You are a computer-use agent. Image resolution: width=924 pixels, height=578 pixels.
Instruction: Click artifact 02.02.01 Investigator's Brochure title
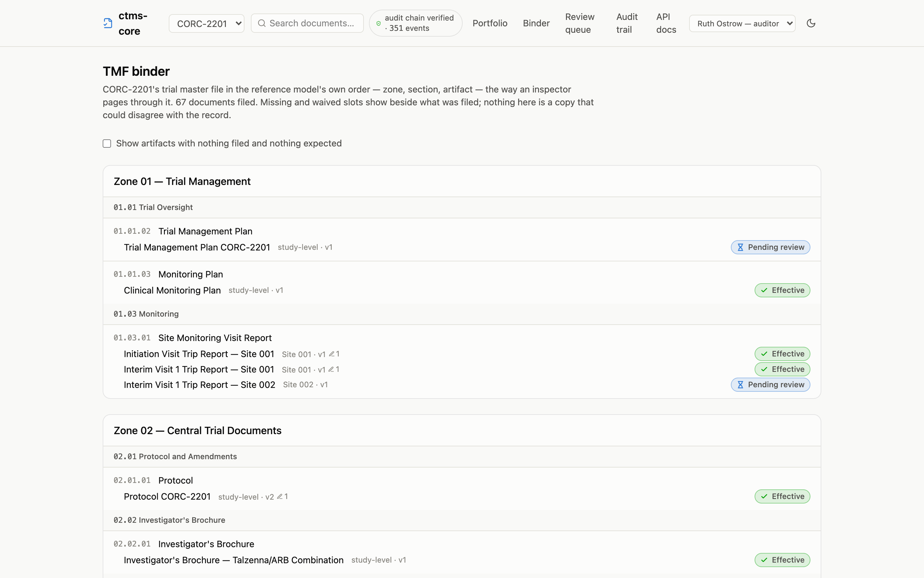click(206, 544)
